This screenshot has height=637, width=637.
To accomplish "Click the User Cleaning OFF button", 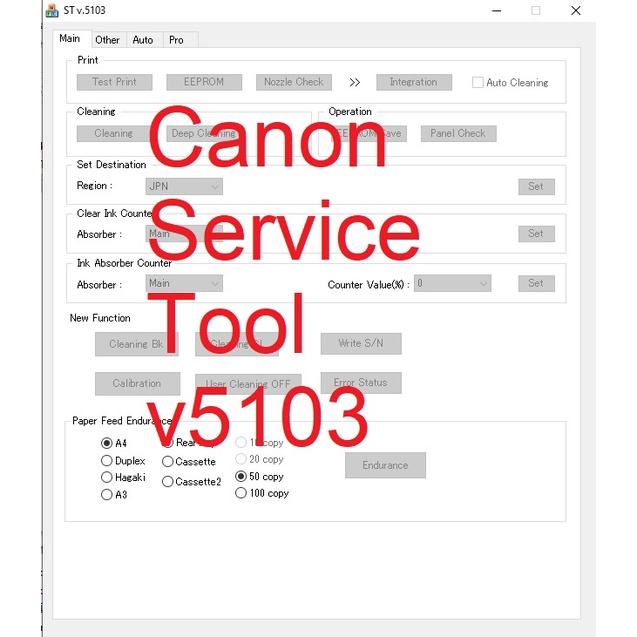I will click(248, 384).
